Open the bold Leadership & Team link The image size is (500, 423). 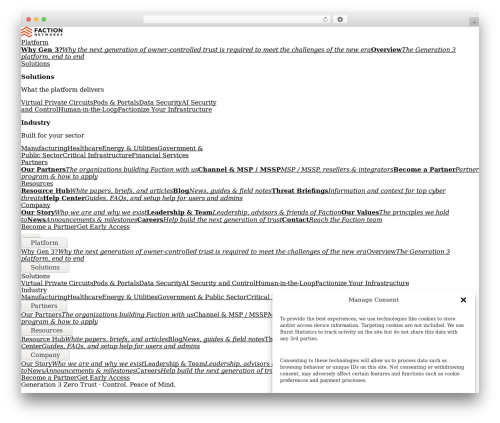click(180, 212)
